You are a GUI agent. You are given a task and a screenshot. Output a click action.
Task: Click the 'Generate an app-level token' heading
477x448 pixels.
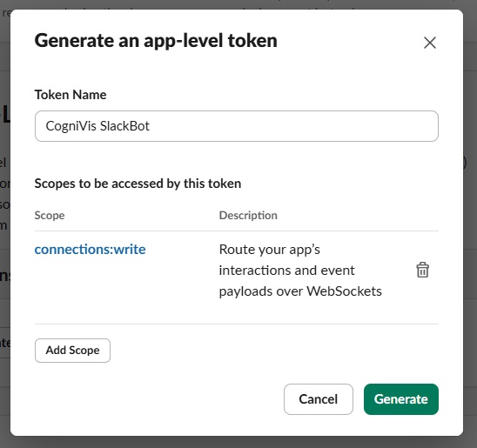156,41
